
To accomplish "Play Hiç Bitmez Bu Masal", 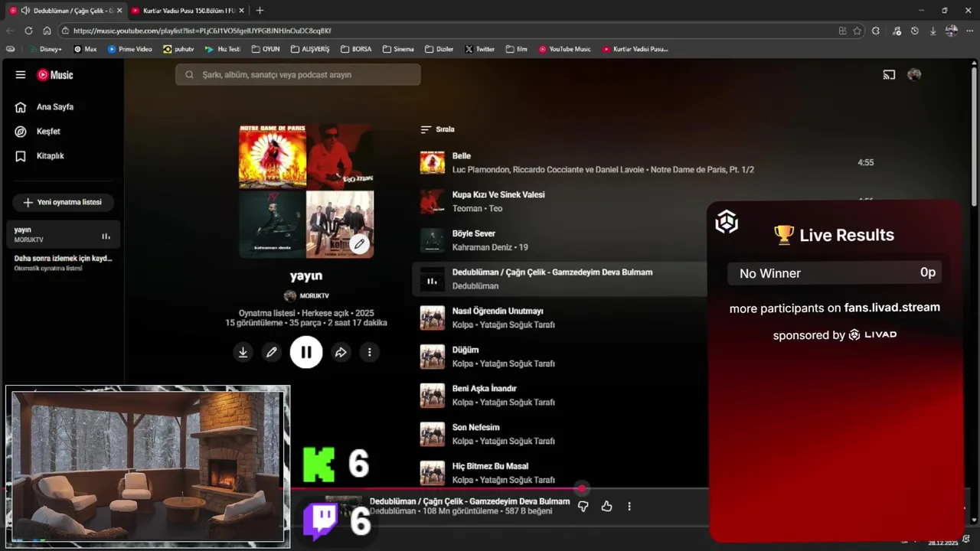I will [490, 467].
